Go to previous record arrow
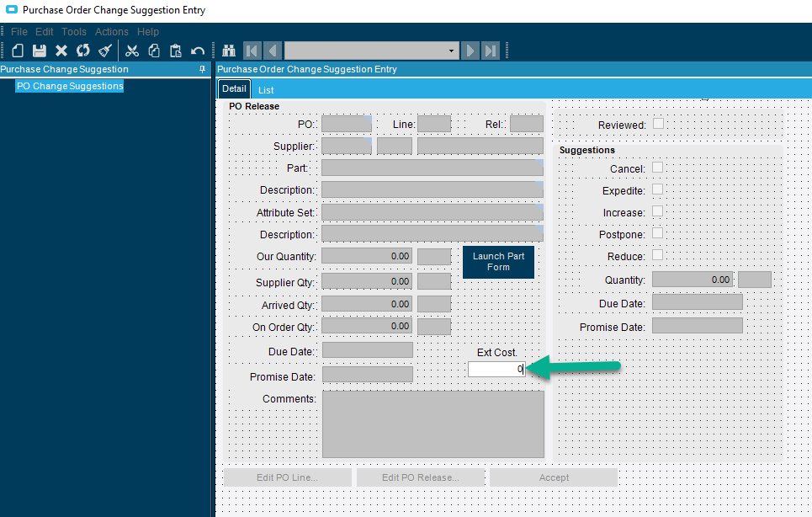Screen dimensions: 812x517 click(x=273, y=51)
